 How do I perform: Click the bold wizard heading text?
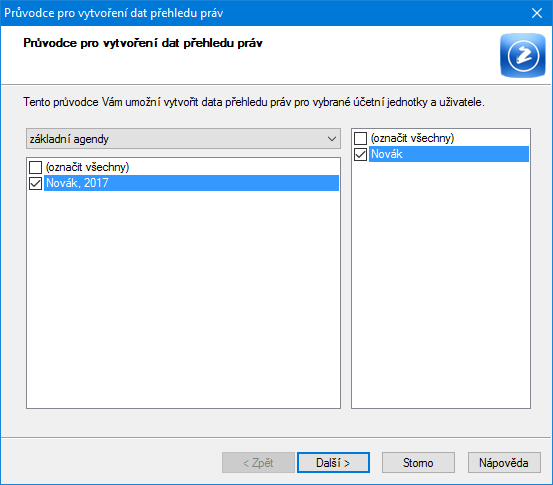tap(143, 43)
